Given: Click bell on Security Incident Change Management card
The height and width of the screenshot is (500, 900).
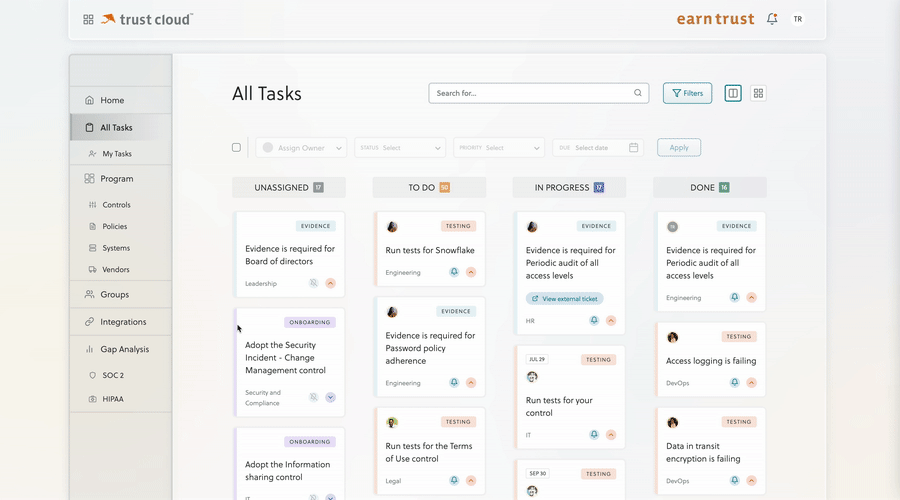Looking at the screenshot, I should click(x=313, y=397).
